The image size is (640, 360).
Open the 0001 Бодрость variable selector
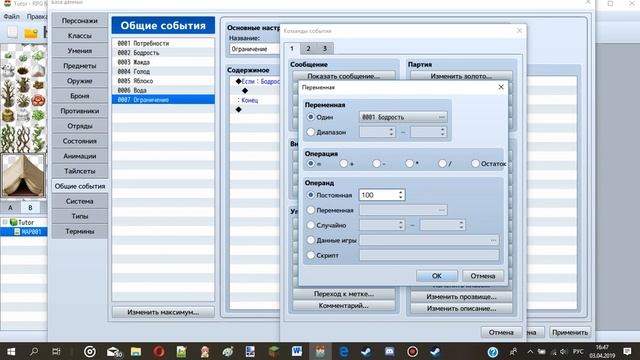coord(403,117)
